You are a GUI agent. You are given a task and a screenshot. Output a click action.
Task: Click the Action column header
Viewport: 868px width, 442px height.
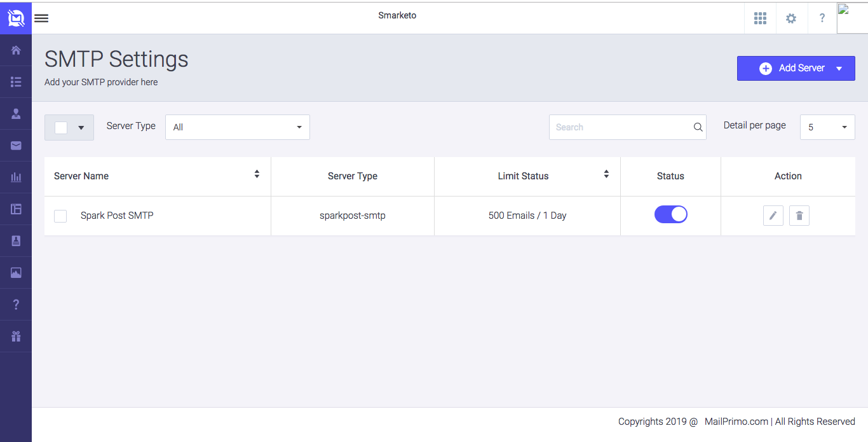coord(788,176)
